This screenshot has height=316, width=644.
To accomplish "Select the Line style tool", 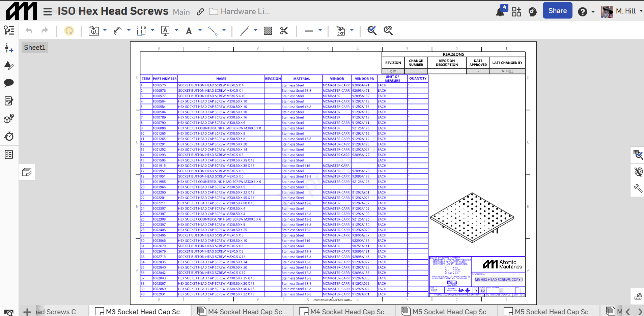I will pyautogui.click(x=309, y=31).
